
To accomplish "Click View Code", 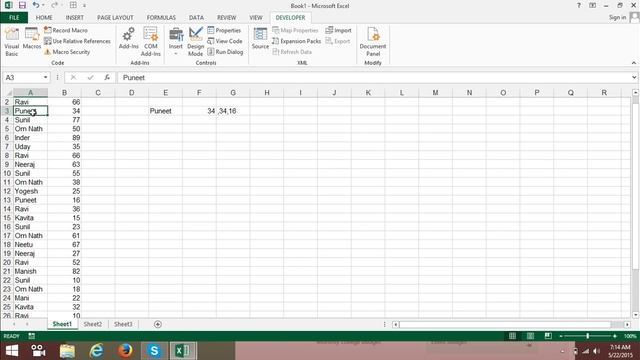I will coord(225,41).
